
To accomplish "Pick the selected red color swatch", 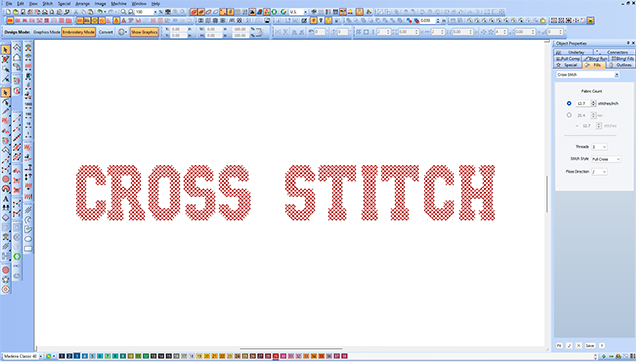I will (275, 356).
